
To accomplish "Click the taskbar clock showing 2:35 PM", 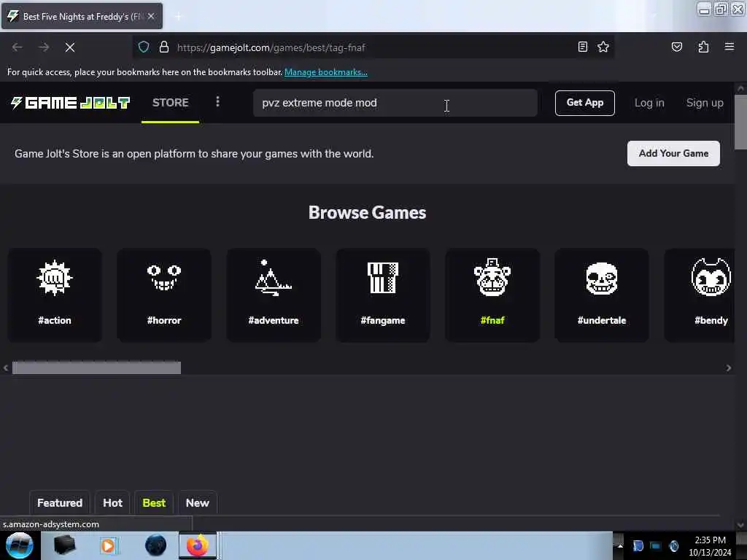I will [x=710, y=545].
